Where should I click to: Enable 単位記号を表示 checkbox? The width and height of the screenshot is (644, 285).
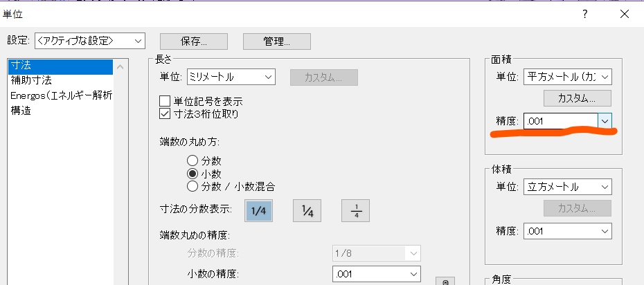[x=165, y=101]
